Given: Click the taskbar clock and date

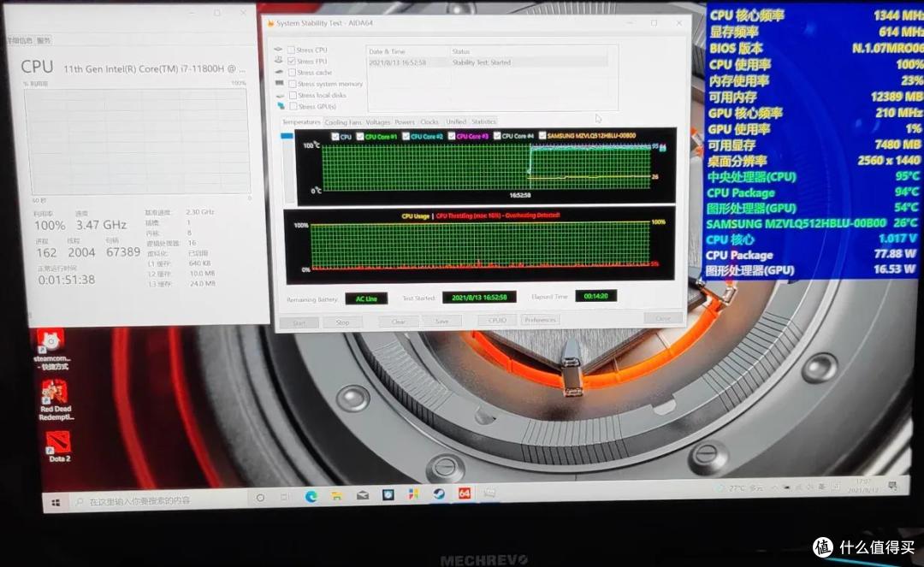Looking at the screenshot, I should click(863, 486).
